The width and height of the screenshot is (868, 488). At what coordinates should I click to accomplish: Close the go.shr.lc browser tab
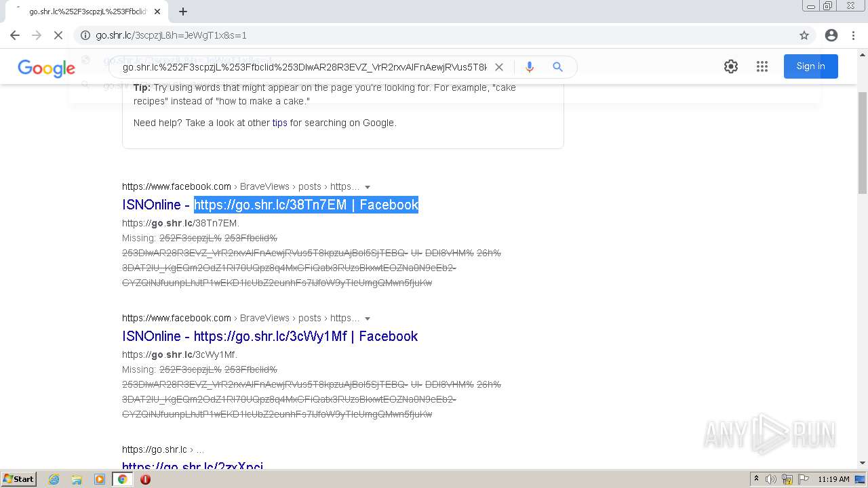coord(157,12)
